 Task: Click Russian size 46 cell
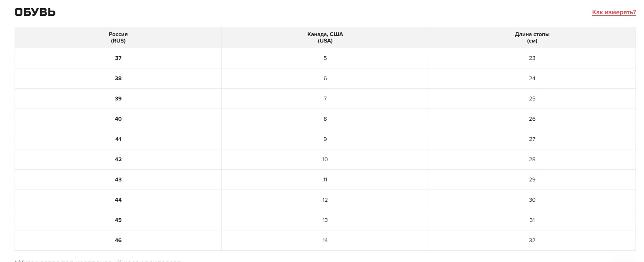(x=118, y=241)
